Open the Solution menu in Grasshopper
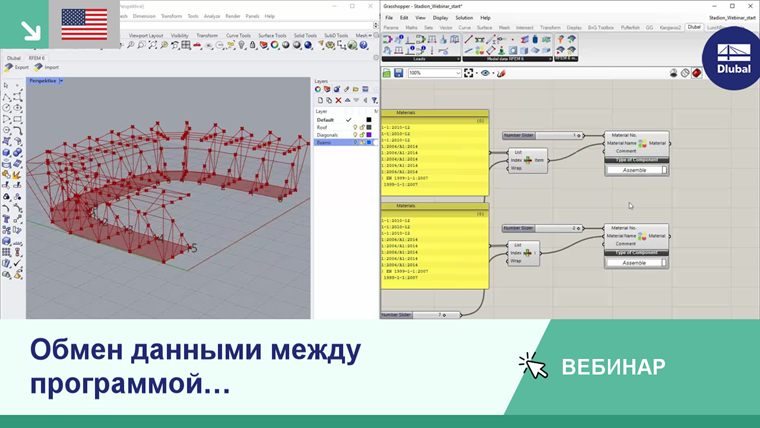This screenshot has height=428, width=760. (x=464, y=17)
